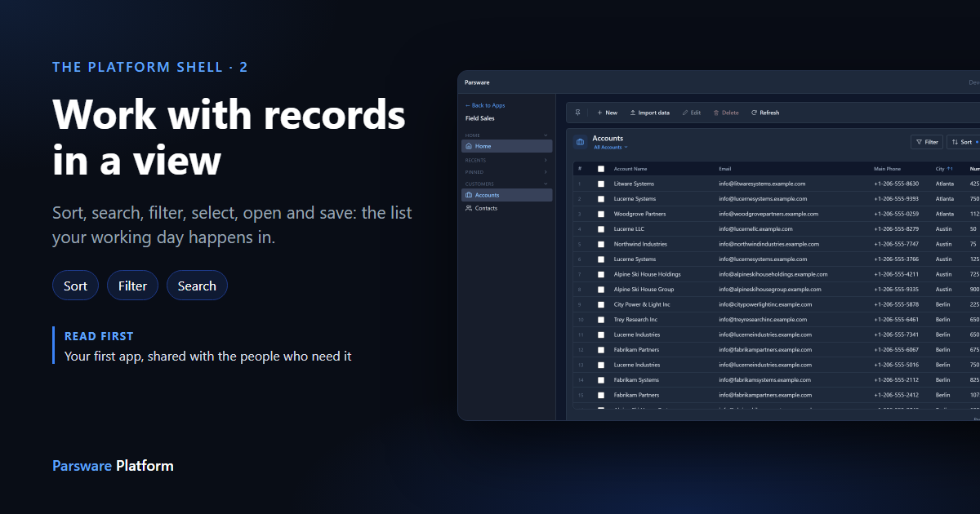Screen dimensions: 980x514
Task: Open Contacts in the sidebar
Action: (x=507, y=208)
